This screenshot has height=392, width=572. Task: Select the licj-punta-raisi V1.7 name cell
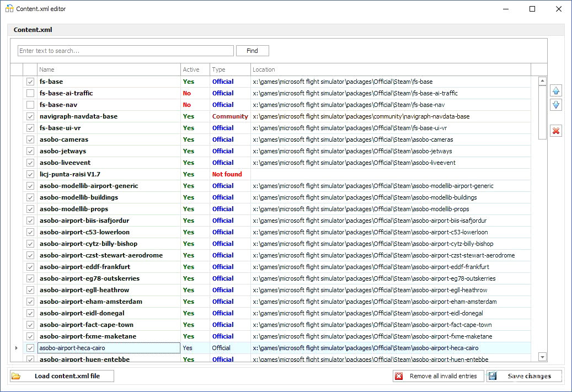(109, 174)
